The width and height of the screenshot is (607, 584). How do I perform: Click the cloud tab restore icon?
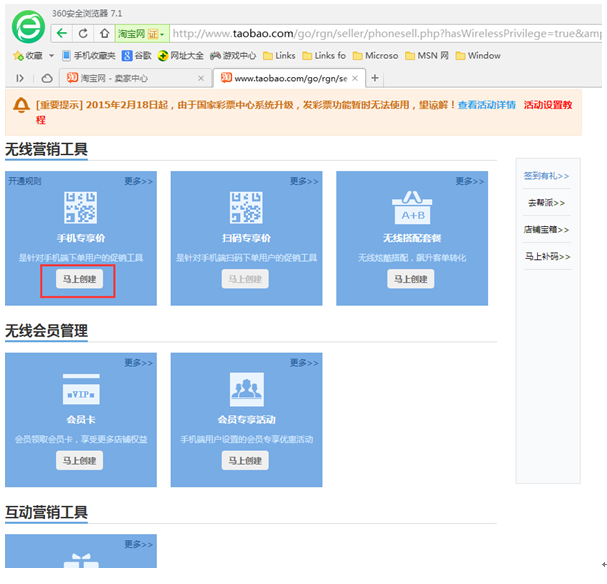(47, 79)
